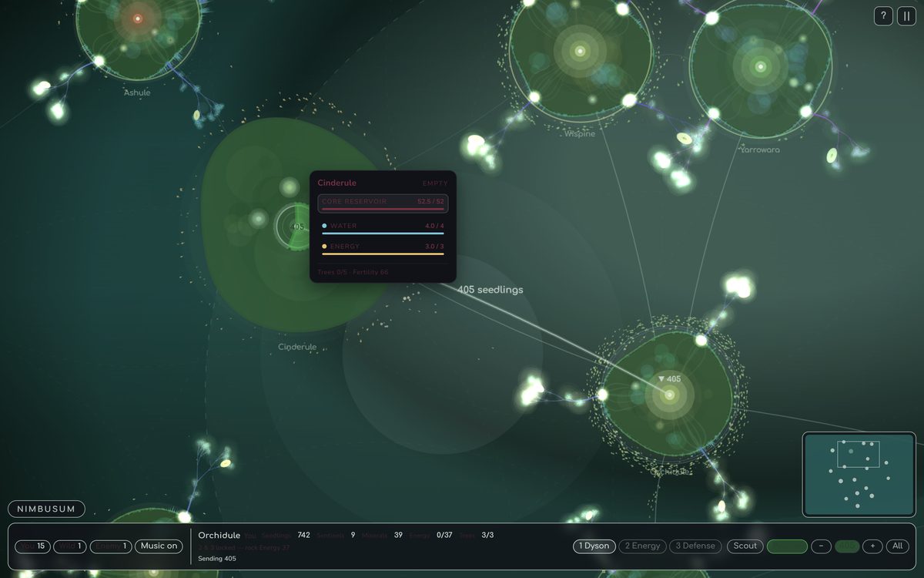This screenshot has width=924, height=578.
Task: Choose the 2 Energy tree type
Action: pyautogui.click(x=642, y=546)
